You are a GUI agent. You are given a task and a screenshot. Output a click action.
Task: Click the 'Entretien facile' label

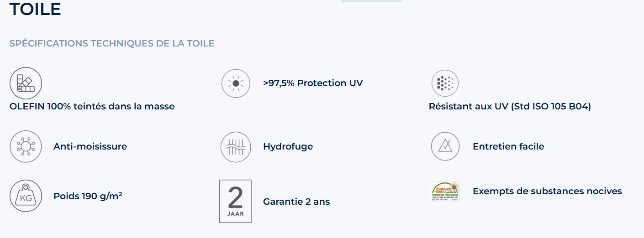tap(508, 146)
